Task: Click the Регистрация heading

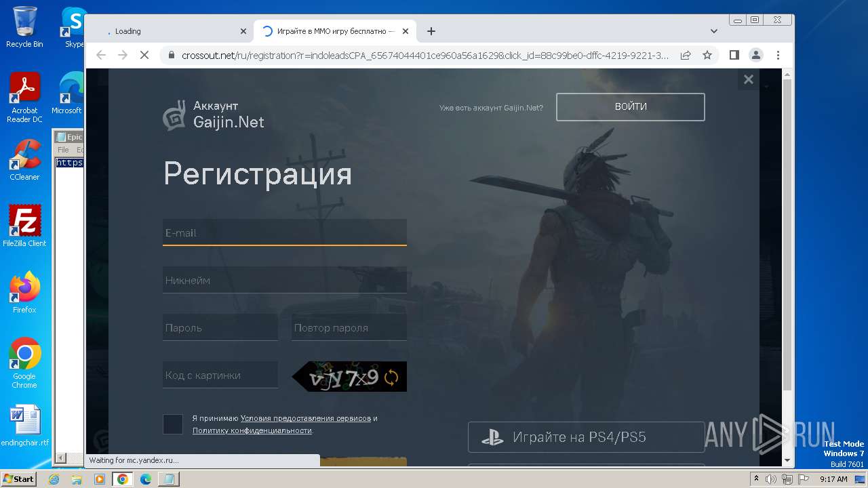Action: tap(258, 174)
